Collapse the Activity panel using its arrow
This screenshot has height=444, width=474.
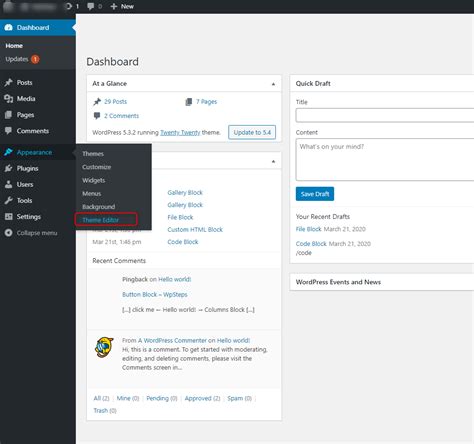273,162
